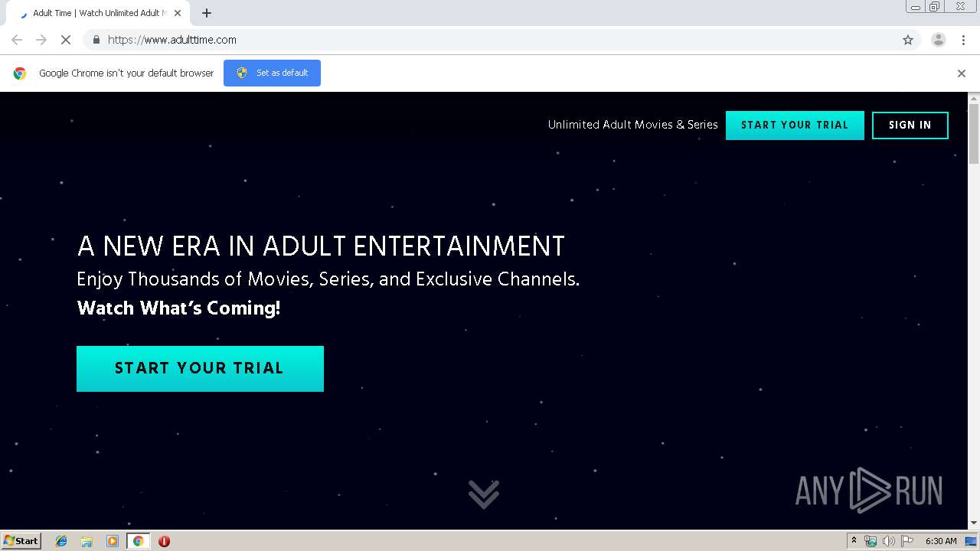Click the SIGN IN button
This screenshot has width=980, height=551.
coord(910,126)
